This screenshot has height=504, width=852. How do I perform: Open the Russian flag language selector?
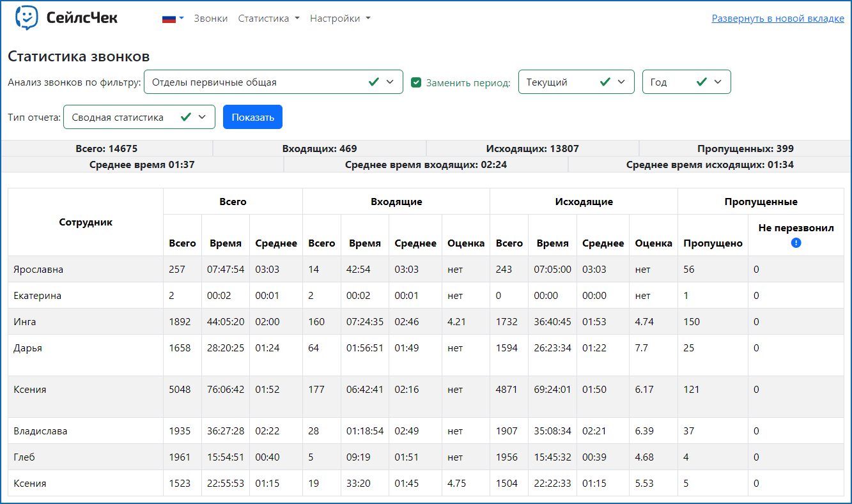point(173,19)
